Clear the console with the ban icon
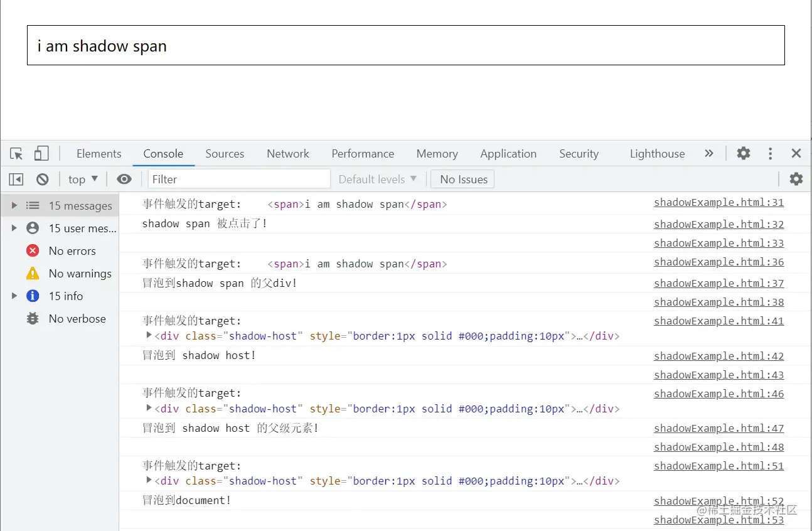This screenshot has width=812, height=531. point(43,180)
